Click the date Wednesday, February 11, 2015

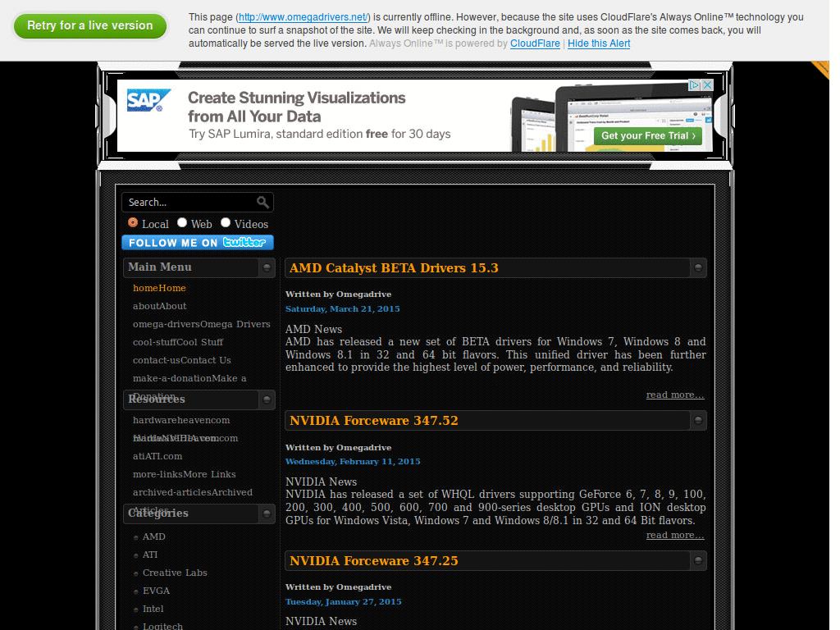(353, 461)
